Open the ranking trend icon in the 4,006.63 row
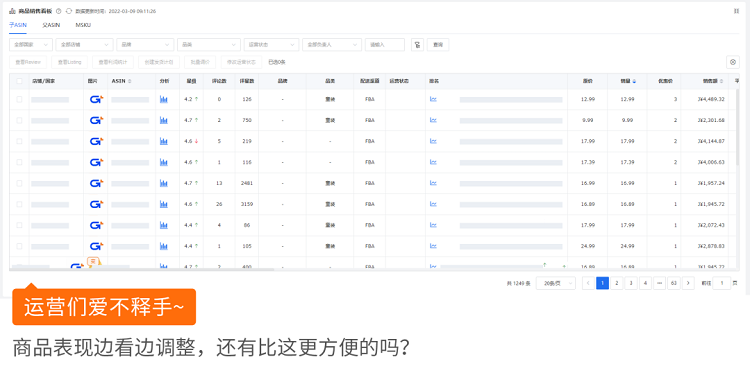 (433, 163)
